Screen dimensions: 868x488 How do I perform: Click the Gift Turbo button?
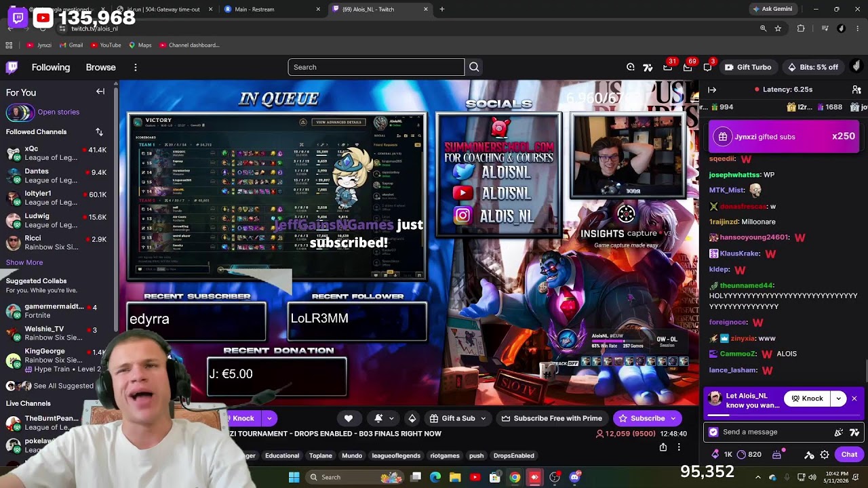point(748,67)
